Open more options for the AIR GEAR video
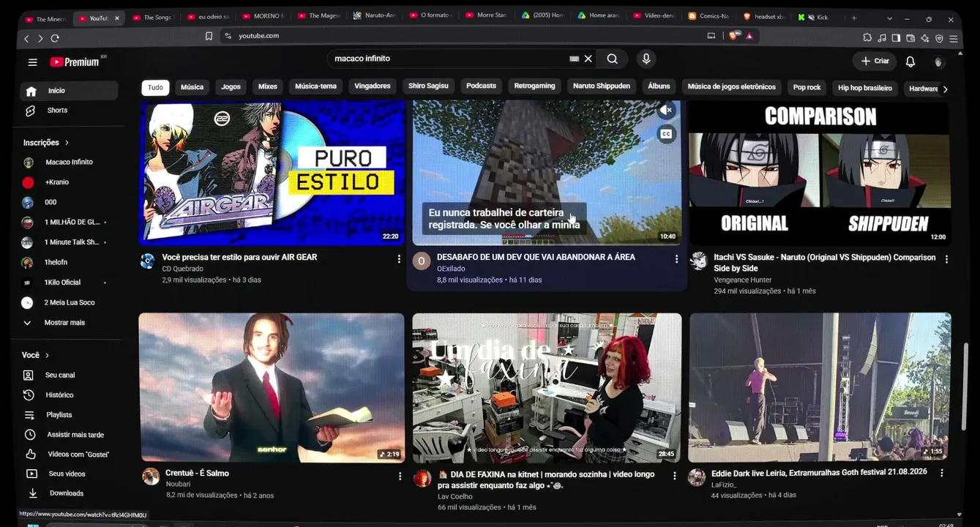This screenshot has height=527, width=980. coord(399,259)
